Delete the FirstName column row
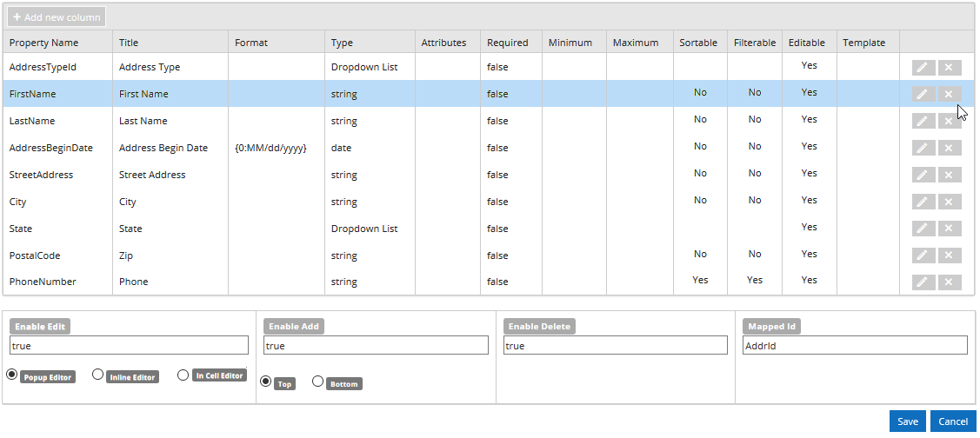The image size is (980, 438). tap(949, 94)
